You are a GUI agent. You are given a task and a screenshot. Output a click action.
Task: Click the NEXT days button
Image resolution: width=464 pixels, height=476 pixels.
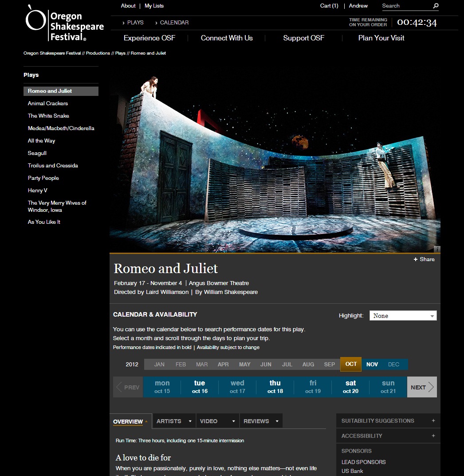422,387
